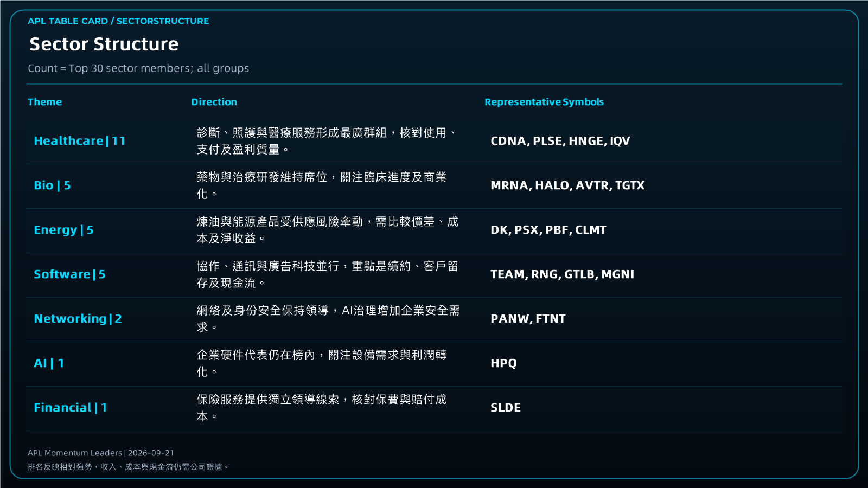Click the HPQ symbol in AI row

pyautogui.click(x=503, y=363)
